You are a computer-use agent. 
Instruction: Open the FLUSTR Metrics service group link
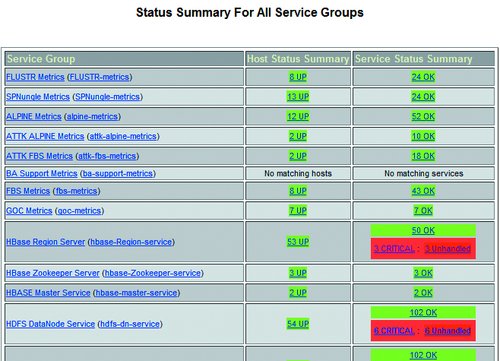click(35, 77)
